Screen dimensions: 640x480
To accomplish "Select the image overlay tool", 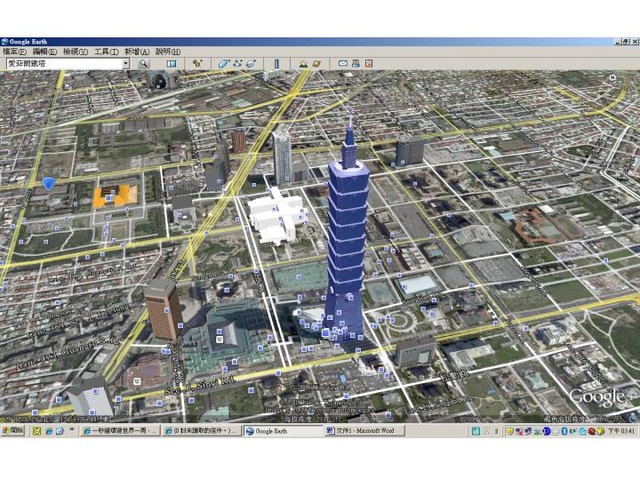I will pyautogui.click(x=251, y=64).
